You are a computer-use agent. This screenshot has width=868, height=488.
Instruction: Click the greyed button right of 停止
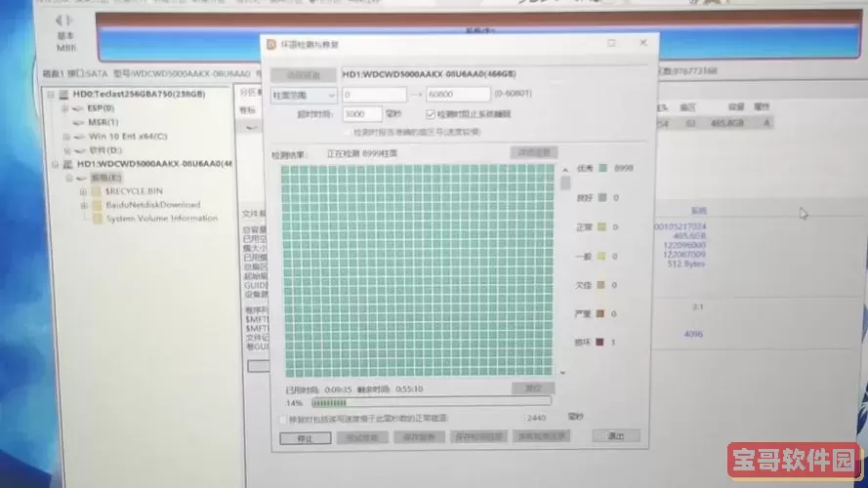[x=362, y=437]
